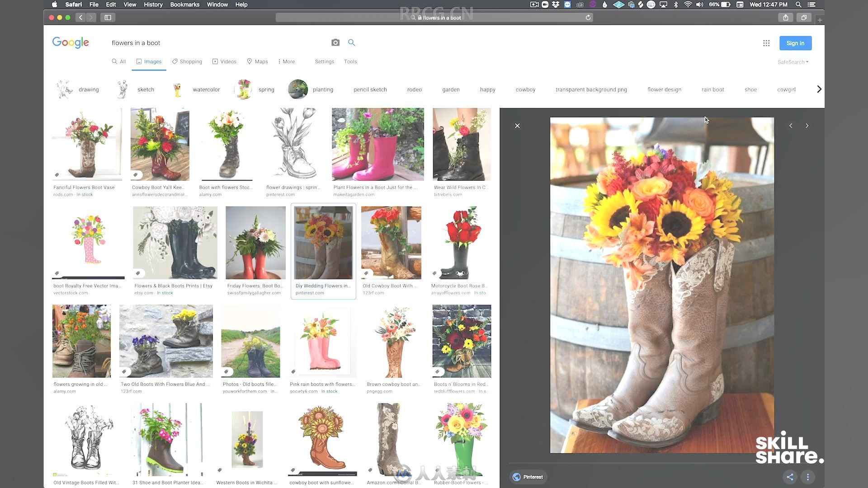Open Safari File menu
Viewport: 868px width, 488px height.
point(94,5)
